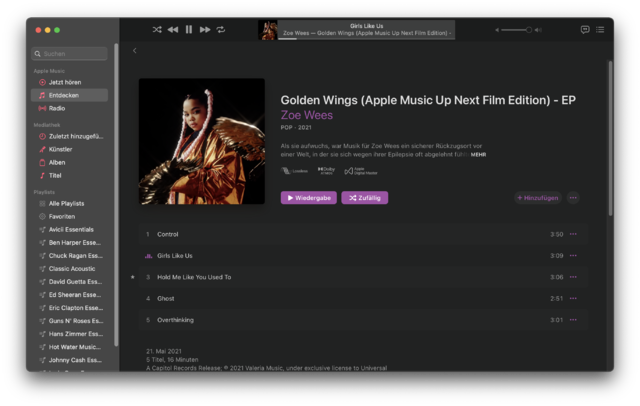Image resolution: width=640 pixels, height=406 pixels.
Task: Skip back to the previous track
Action: coord(173,29)
